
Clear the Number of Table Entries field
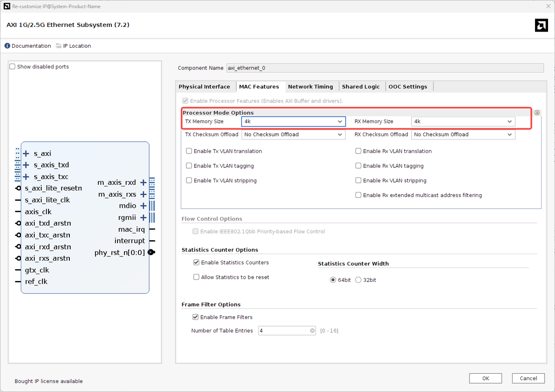tap(312, 331)
